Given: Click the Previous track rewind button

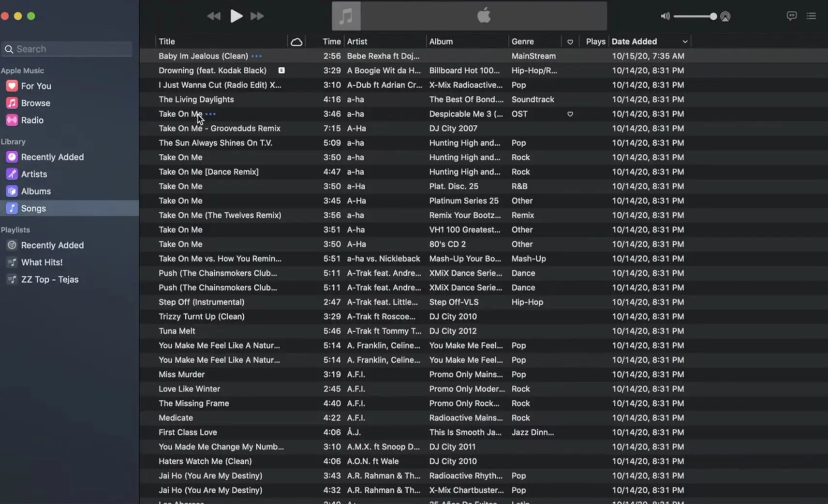Looking at the screenshot, I should [213, 16].
